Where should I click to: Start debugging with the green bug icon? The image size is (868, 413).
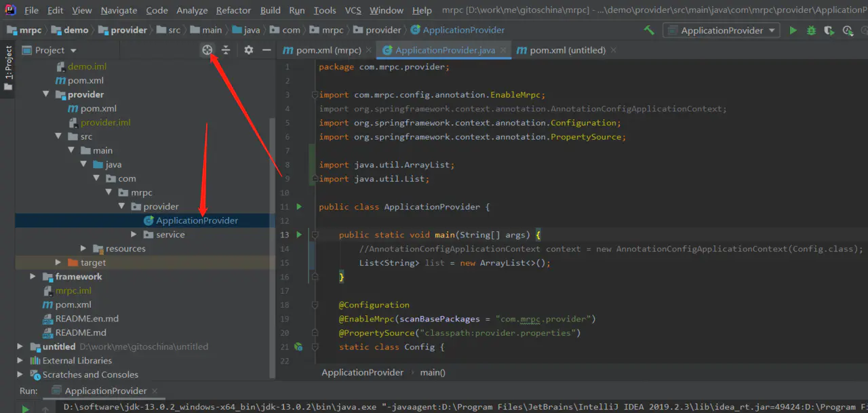811,31
